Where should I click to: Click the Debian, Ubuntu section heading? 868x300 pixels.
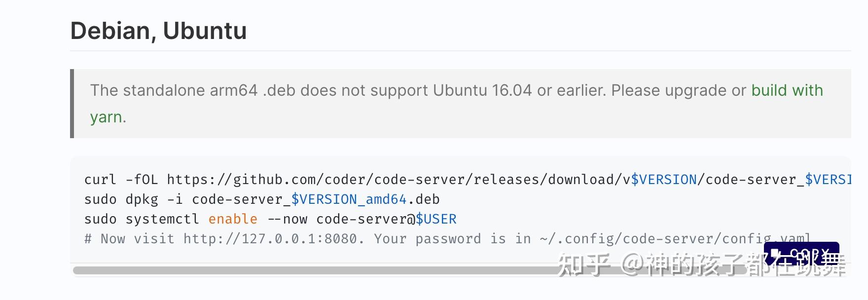pos(159,31)
